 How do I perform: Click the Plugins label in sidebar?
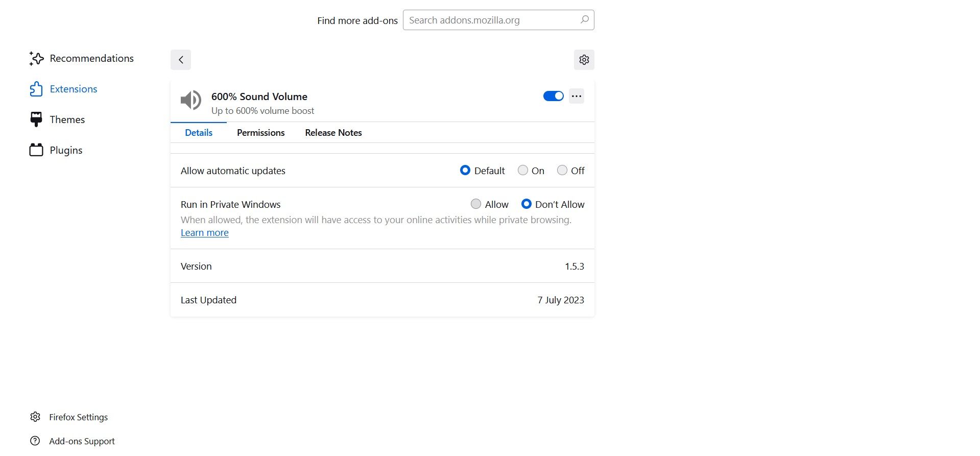point(66,150)
